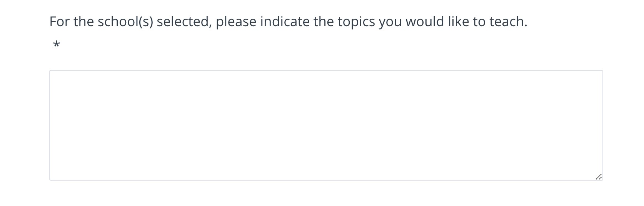Click the question label about topics

[x=288, y=22]
